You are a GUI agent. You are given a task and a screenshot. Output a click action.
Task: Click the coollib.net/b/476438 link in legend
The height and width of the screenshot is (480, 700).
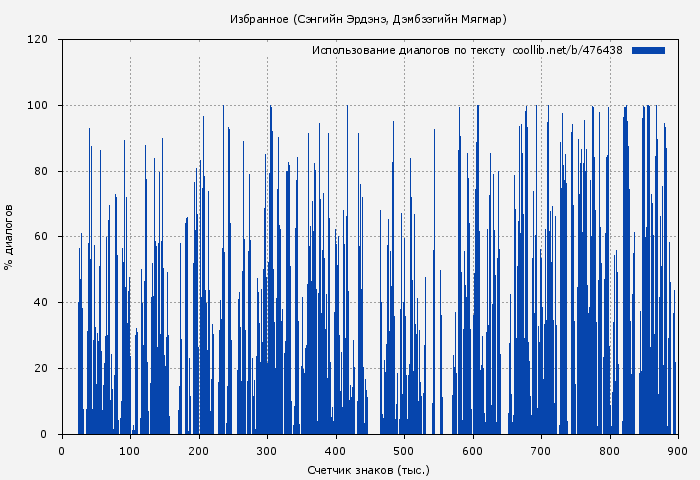pos(567,50)
